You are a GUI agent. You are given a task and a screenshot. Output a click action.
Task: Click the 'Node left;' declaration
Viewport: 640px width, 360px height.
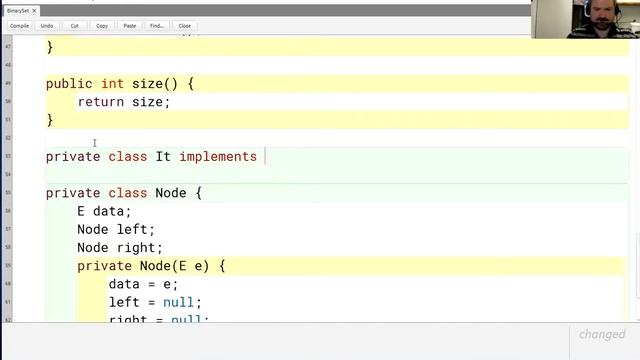(x=116, y=229)
